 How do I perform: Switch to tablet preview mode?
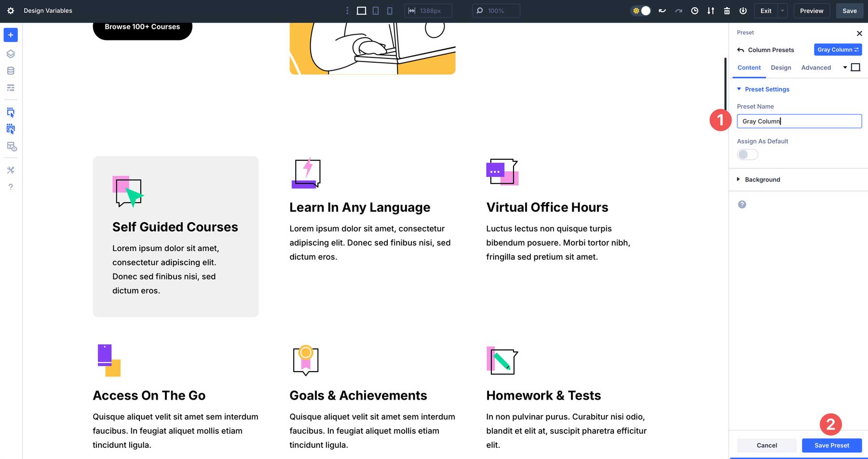(x=376, y=10)
